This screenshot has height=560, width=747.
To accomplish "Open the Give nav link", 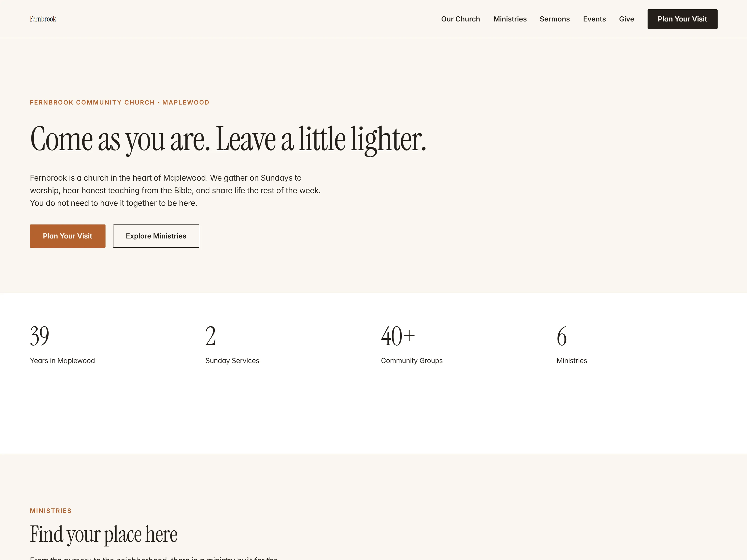I will pos(627,19).
